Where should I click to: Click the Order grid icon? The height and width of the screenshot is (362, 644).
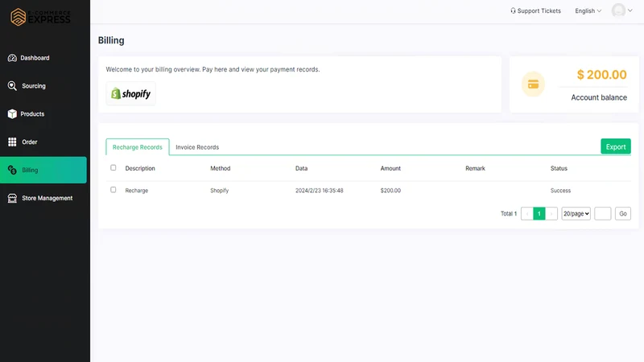[12, 142]
